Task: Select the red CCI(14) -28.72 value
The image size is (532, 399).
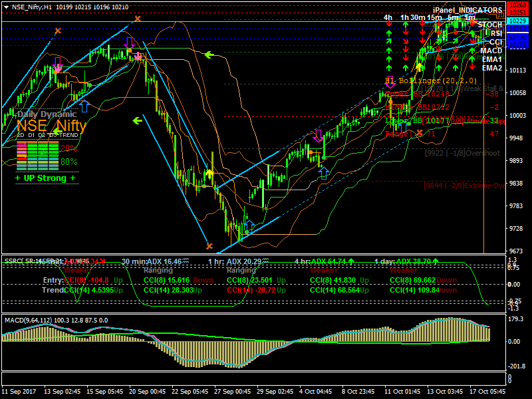Action: pyautogui.click(x=251, y=290)
